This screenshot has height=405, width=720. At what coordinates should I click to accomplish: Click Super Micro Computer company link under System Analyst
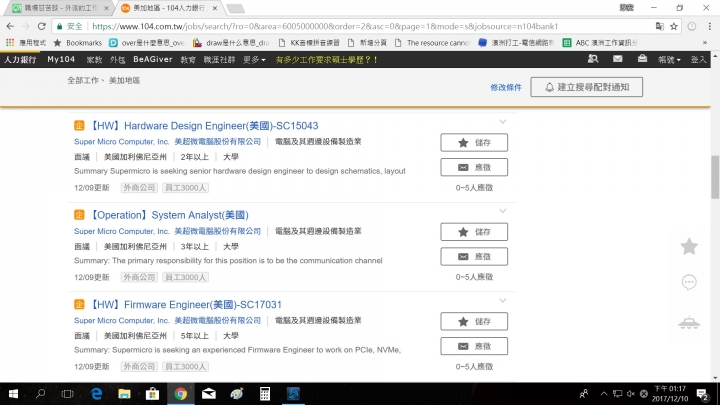click(167, 231)
